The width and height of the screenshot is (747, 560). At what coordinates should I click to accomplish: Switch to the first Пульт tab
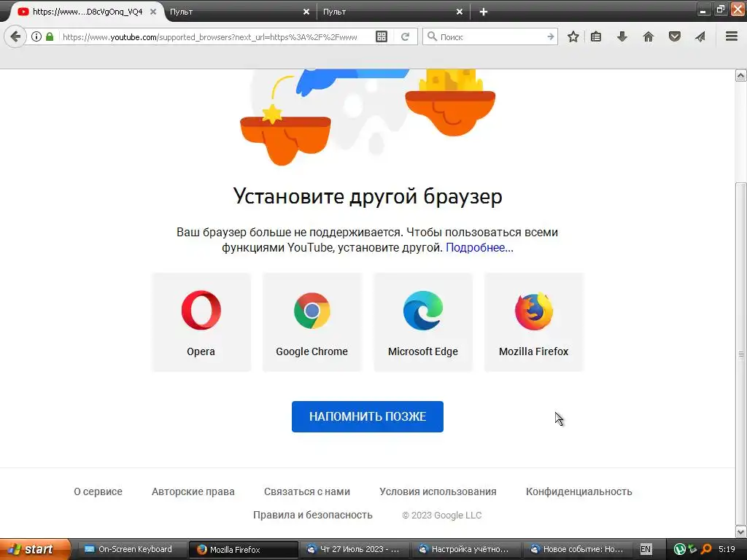239,12
